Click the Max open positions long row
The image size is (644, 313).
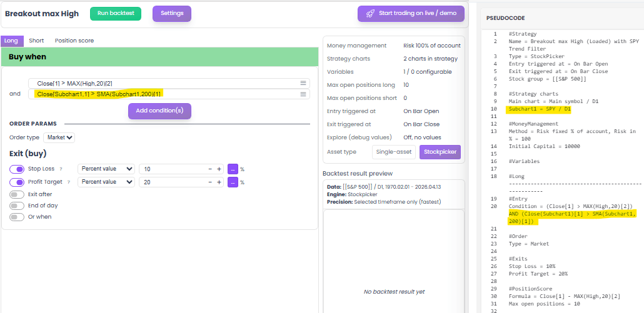394,85
